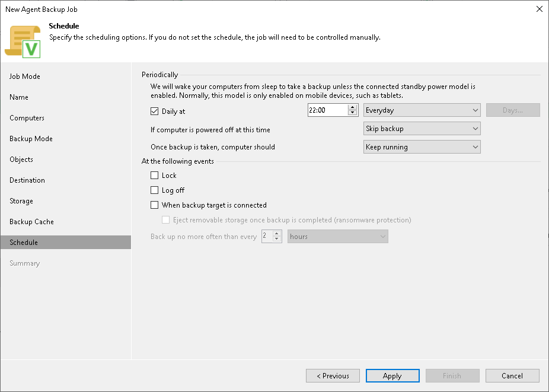Check the Log off event option

(x=155, y=190)
